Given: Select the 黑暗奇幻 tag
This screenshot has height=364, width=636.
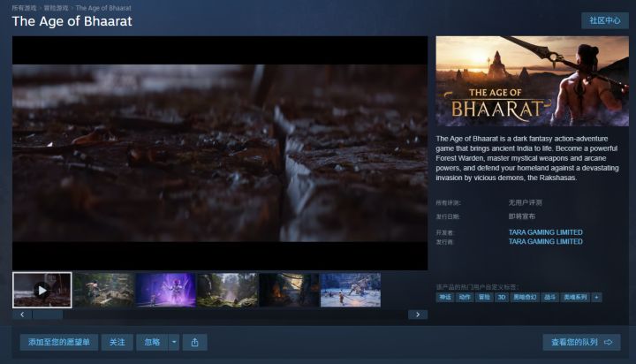Looking at the screenshot, I should pyautogui.click(x=525, y=297).
